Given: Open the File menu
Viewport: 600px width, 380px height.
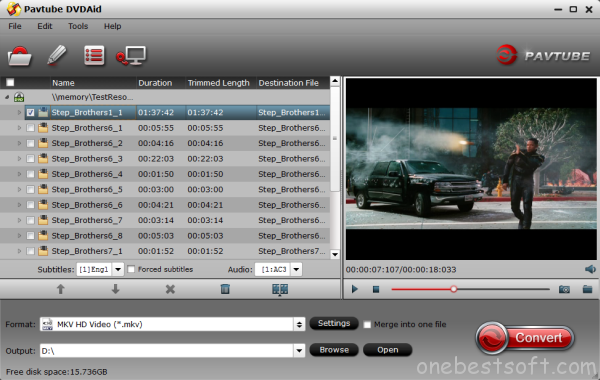Looking at the screenshot, I should pos(15,26).
